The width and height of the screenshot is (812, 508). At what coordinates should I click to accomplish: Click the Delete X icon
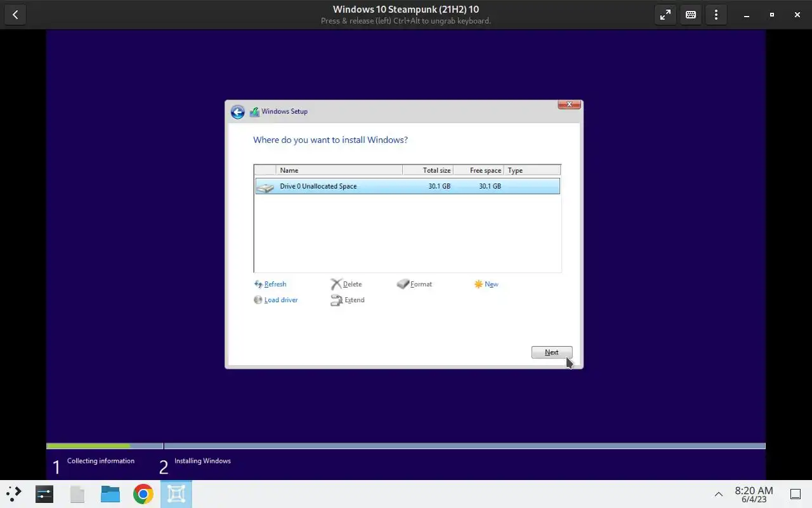pyautogui.click(x=336, y=284)
